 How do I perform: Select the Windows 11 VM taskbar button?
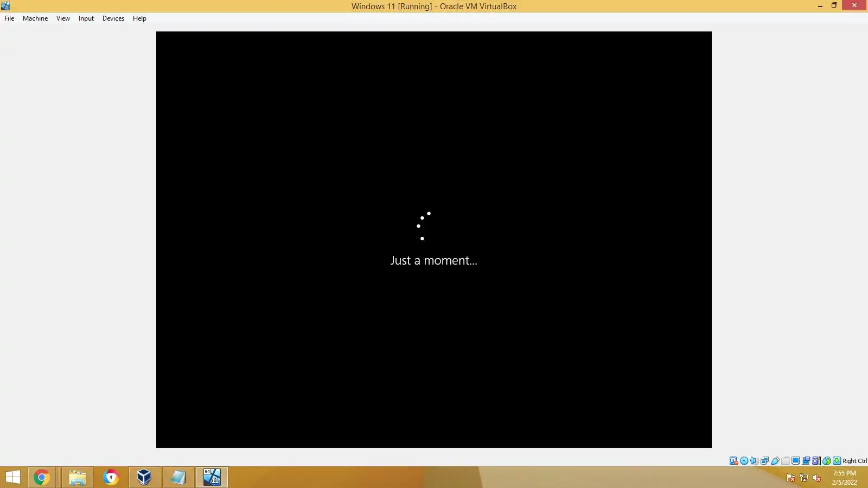point(212,477)
